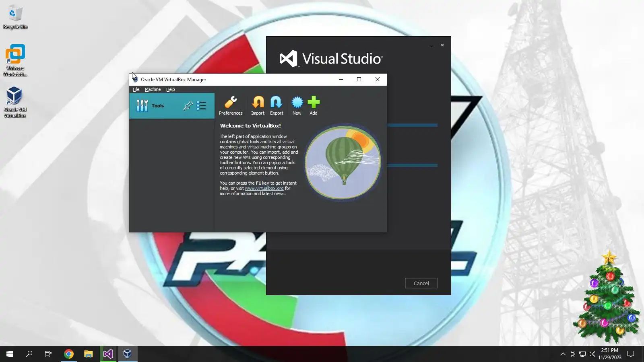This screenshot has height=362, width=644.
Task: Visit the www.virtualbox.org link
Action: point(264,188)
